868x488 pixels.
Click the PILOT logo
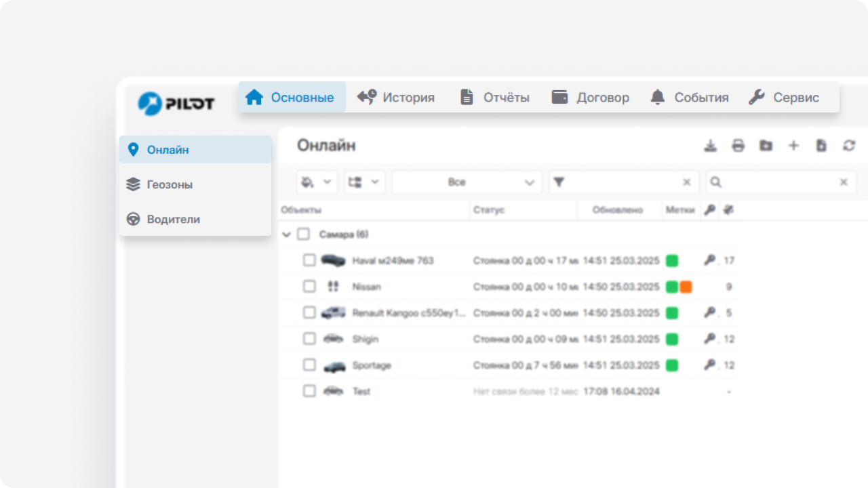point(176,103)
